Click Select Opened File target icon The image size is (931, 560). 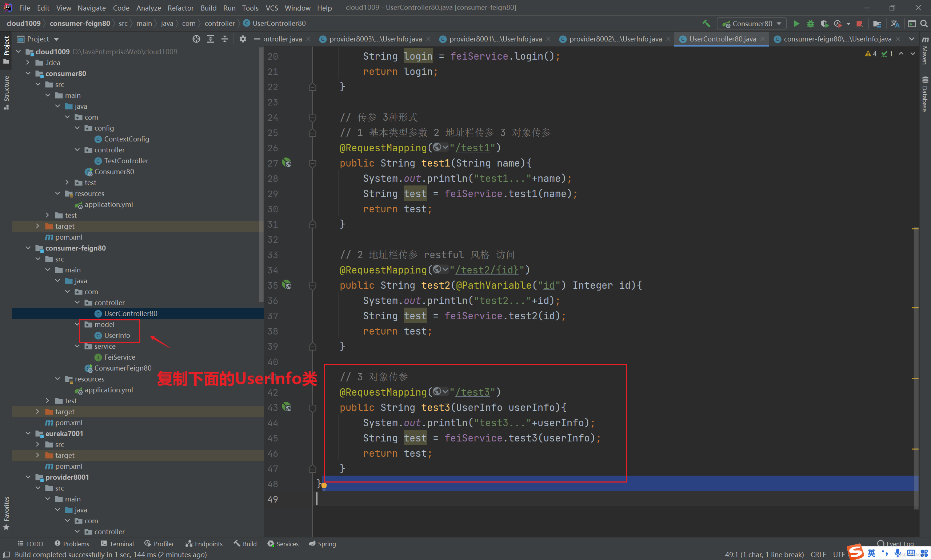[x=196, y=39]
